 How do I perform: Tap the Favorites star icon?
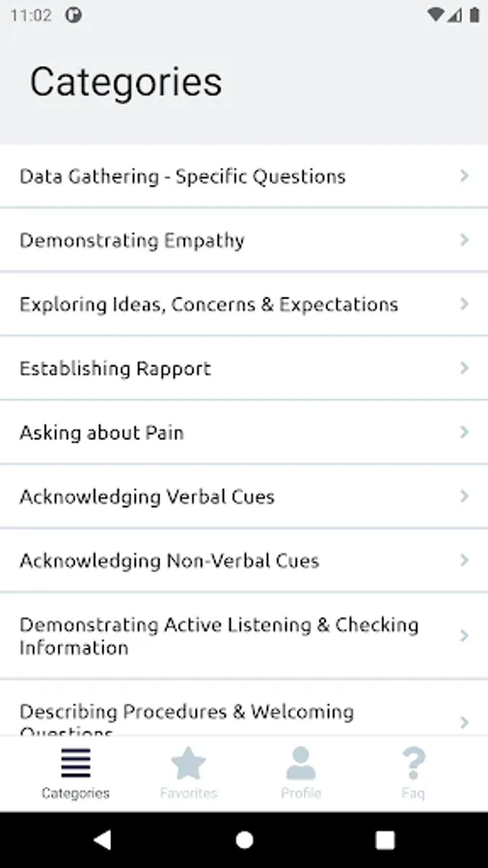pos(188,764)
